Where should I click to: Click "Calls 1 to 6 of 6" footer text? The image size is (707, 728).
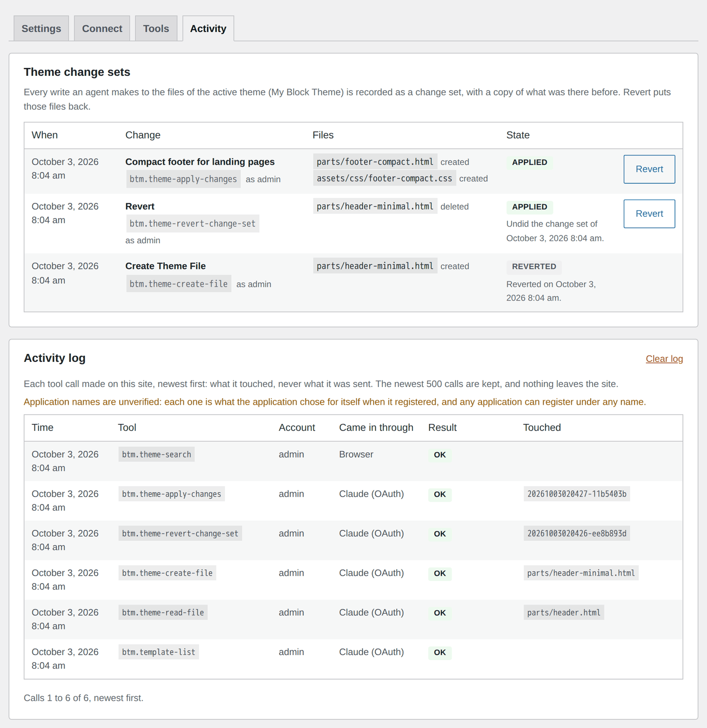click(84, 698)
